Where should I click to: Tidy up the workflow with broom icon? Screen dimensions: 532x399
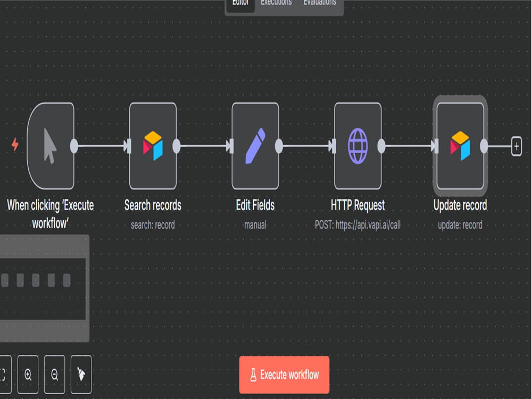81,375
